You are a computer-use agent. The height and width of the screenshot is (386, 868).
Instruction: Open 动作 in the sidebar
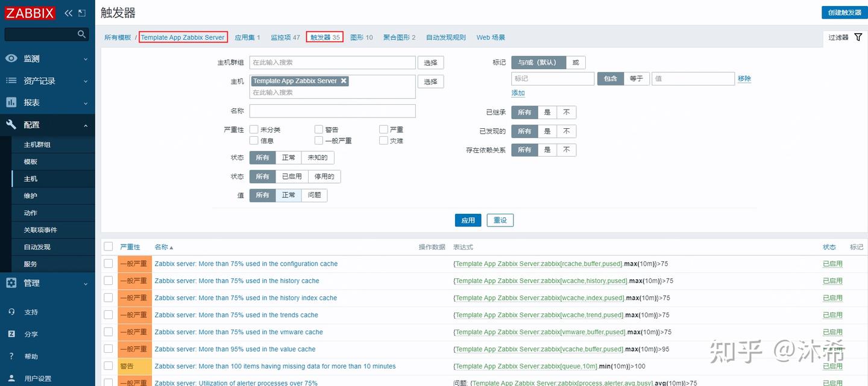click(x=53, y=213)
